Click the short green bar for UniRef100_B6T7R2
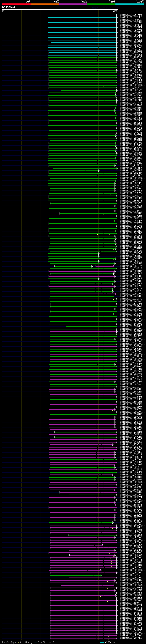The image size is (146, 644). (74, 171)
